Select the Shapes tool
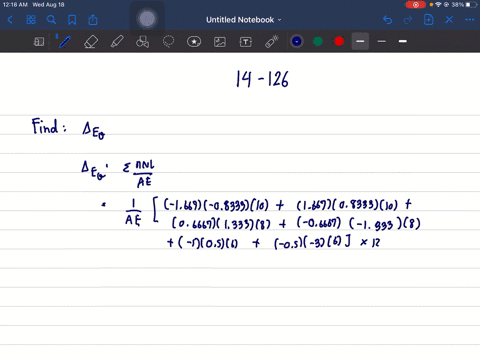Screen dimensions: 480x360 click(143, 42)
